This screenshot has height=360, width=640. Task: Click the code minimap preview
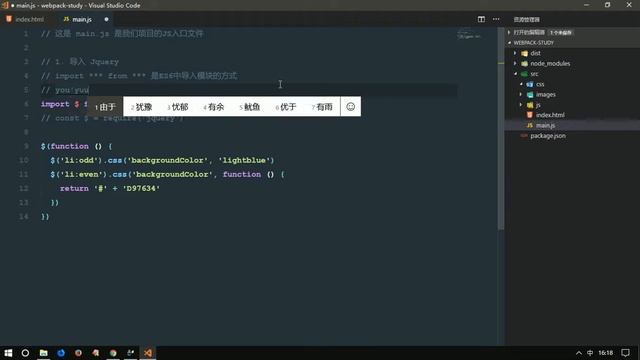point(469,34)
